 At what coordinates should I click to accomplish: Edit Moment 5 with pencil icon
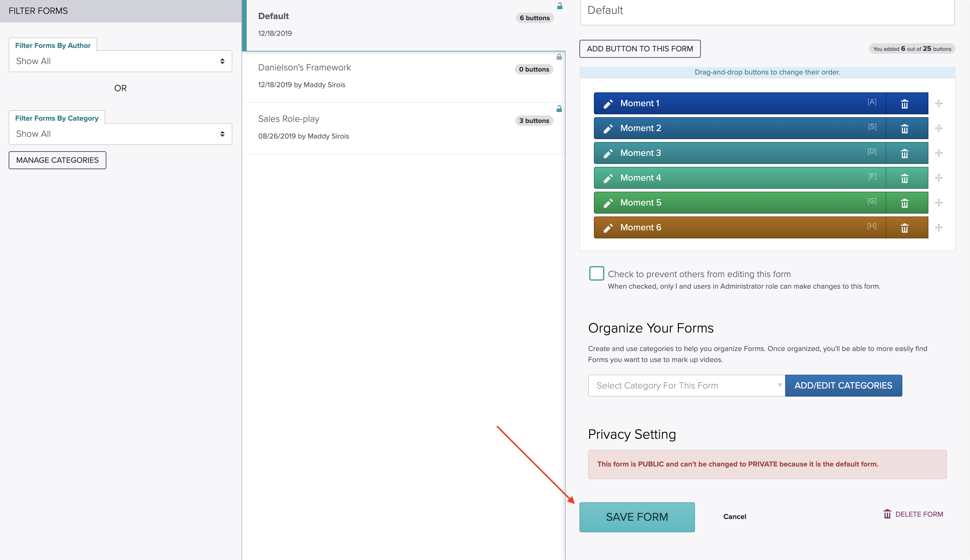click(x=608, y=203)
